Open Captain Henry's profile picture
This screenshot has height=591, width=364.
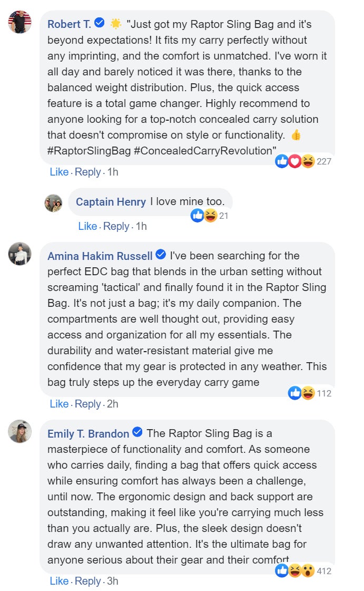(x=53, y=202)
